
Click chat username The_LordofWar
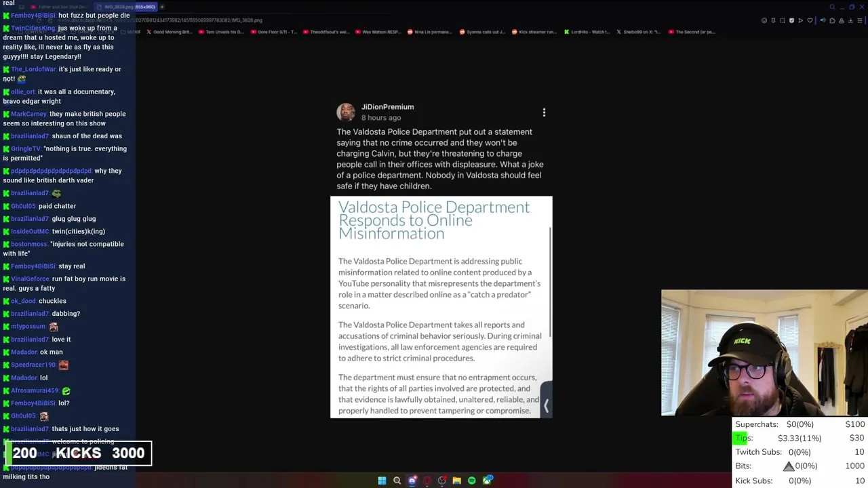[33, 69]
